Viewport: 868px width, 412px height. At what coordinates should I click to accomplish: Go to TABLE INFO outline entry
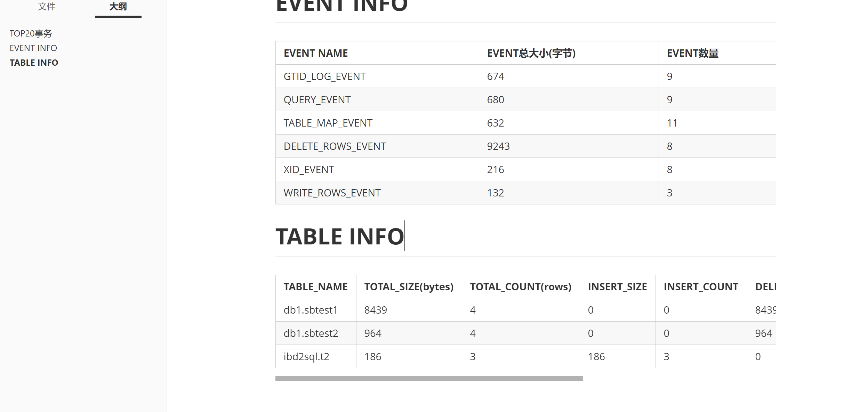point(34,63)
